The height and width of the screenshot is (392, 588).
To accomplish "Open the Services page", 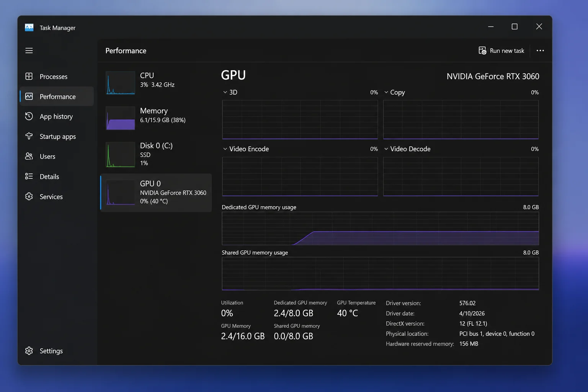I will 57,196.
